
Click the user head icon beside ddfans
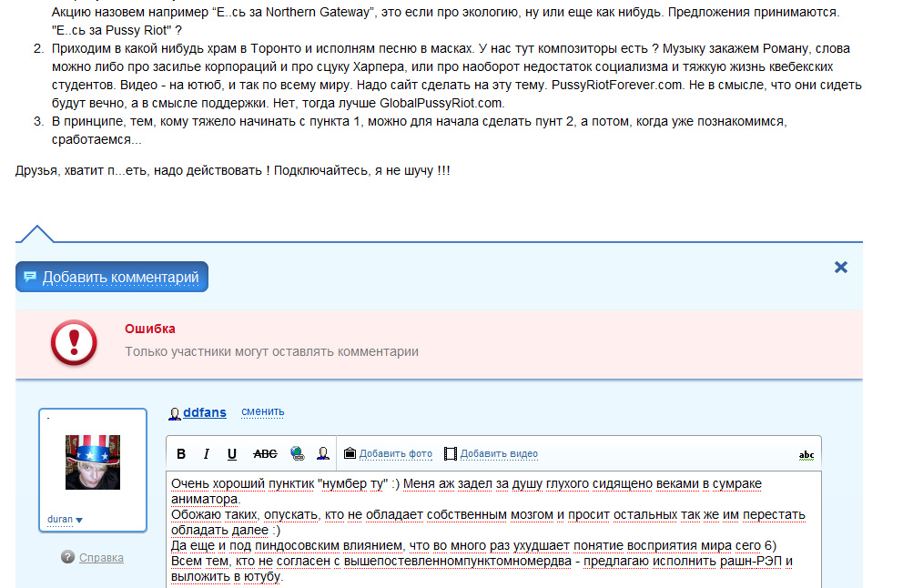click(x=174, y=413)
